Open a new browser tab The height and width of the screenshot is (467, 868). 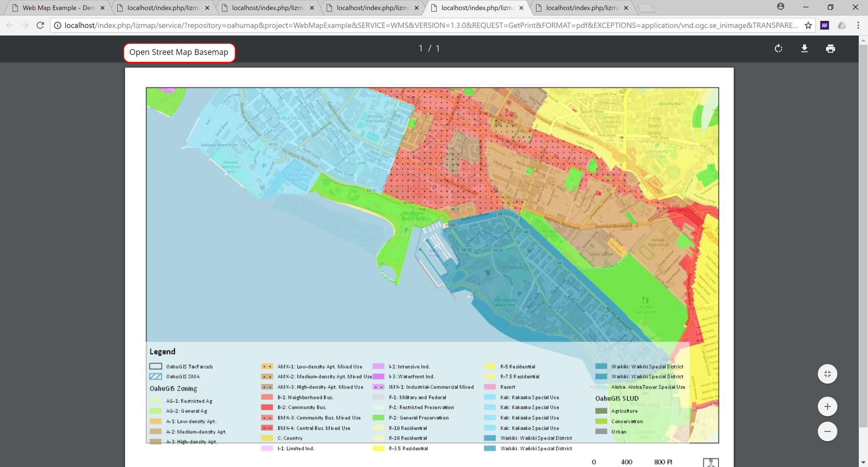coord(646,8)
